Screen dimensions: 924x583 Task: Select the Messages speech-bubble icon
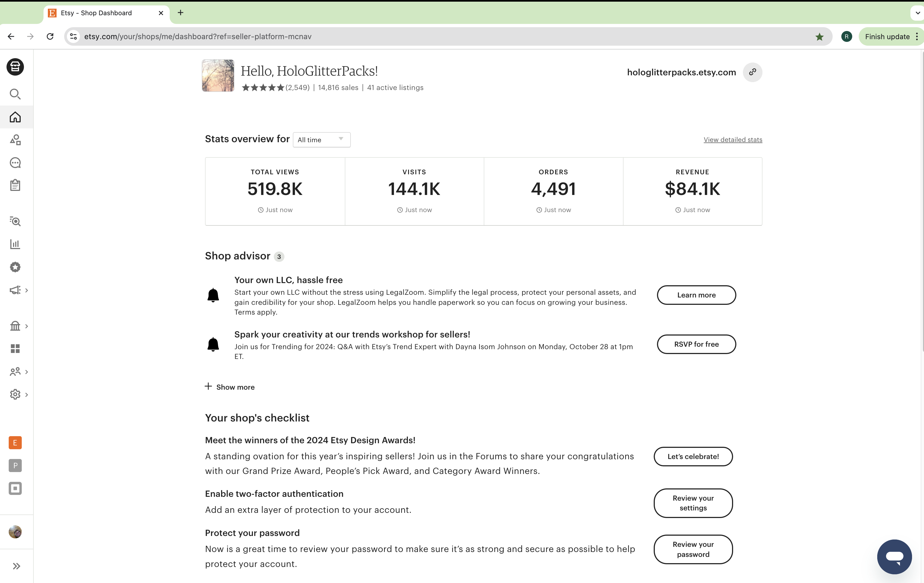coord(15,163)
